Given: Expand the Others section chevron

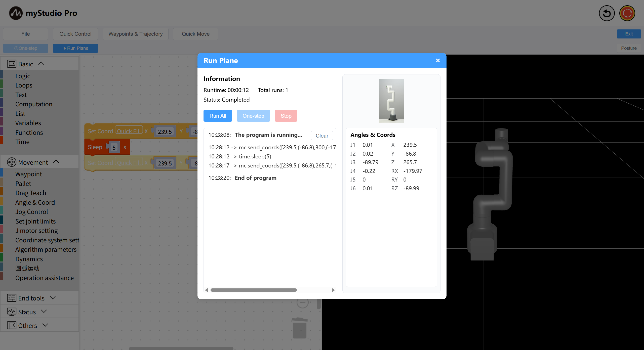Looking at the screenshot, I should tap(45, 325).
